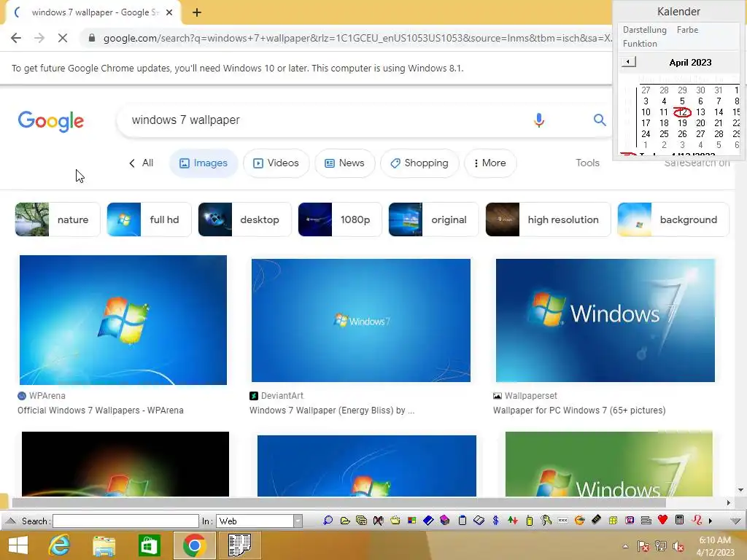
Task: Open the 'In: Web' dropdown in search toolbar
Action: tap(298, 521)
